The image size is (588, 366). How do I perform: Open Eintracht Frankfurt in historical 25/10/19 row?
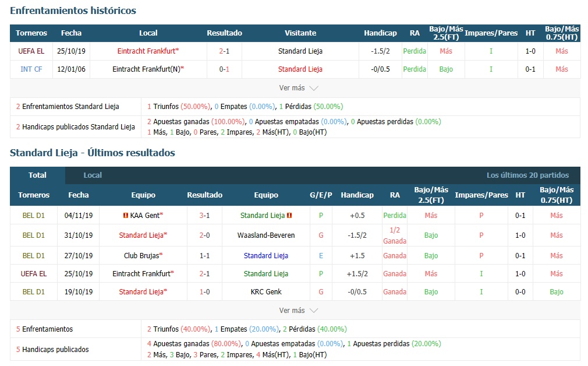coord(147,51)
